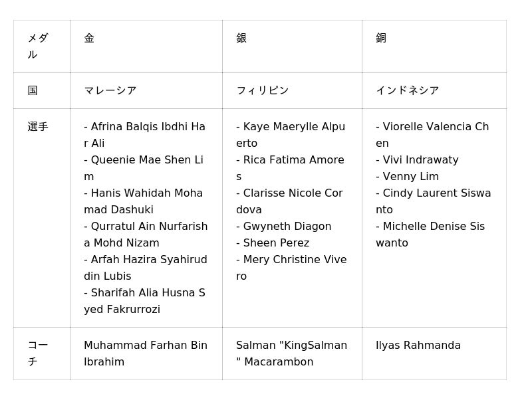532x400 pixels.
Task: Click the フィリピン cell
Action: click(263, 91)
